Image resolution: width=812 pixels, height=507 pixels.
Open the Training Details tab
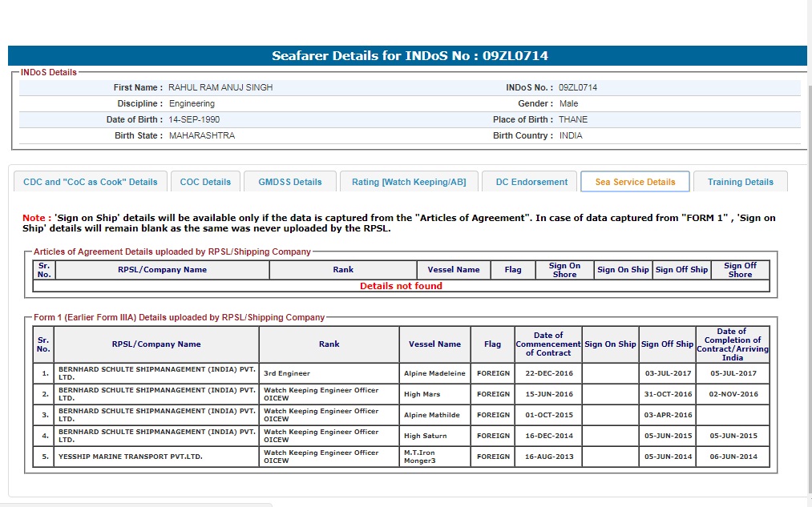click(740, 182)
